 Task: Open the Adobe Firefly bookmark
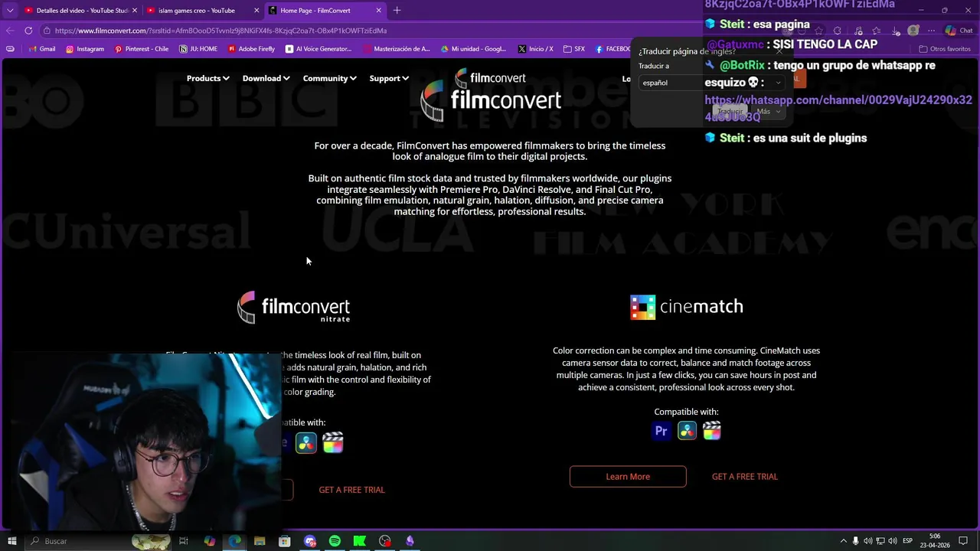coord(251,49)
